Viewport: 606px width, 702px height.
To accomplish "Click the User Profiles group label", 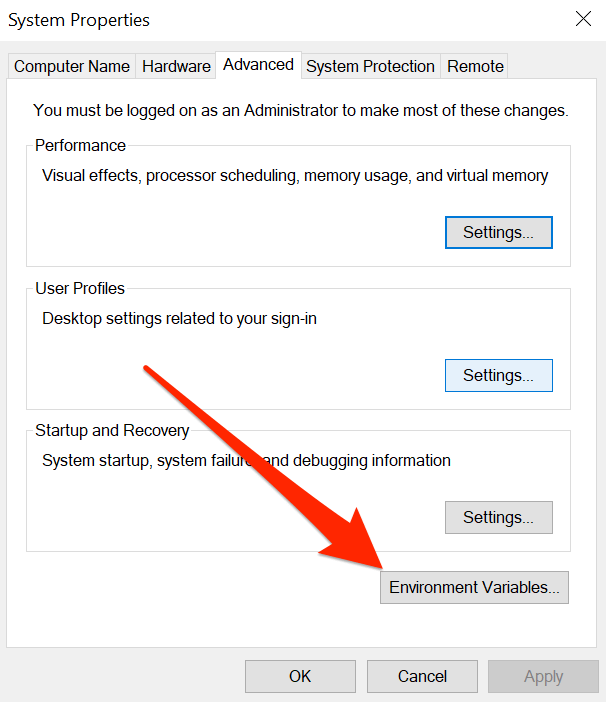I will click(80, 288).
